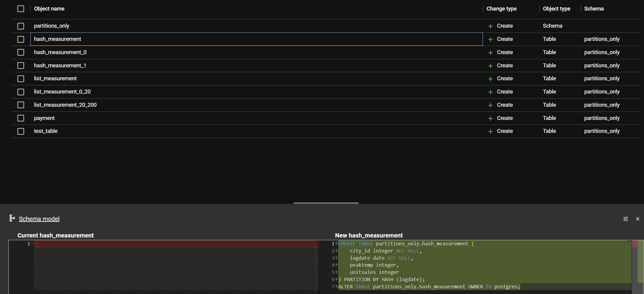Click the Schema object type in partitions_only row
Screen dimensions: 644x294
pos(552,26)
